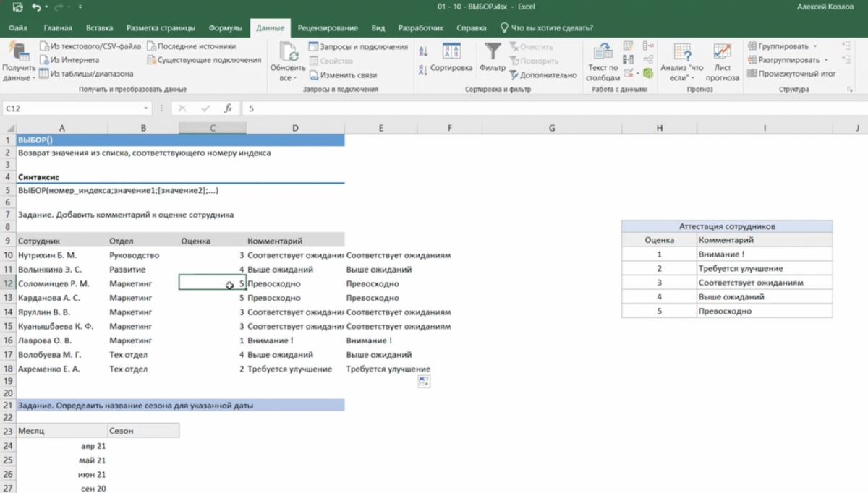Switch to the Главная tab

[58, 28]
